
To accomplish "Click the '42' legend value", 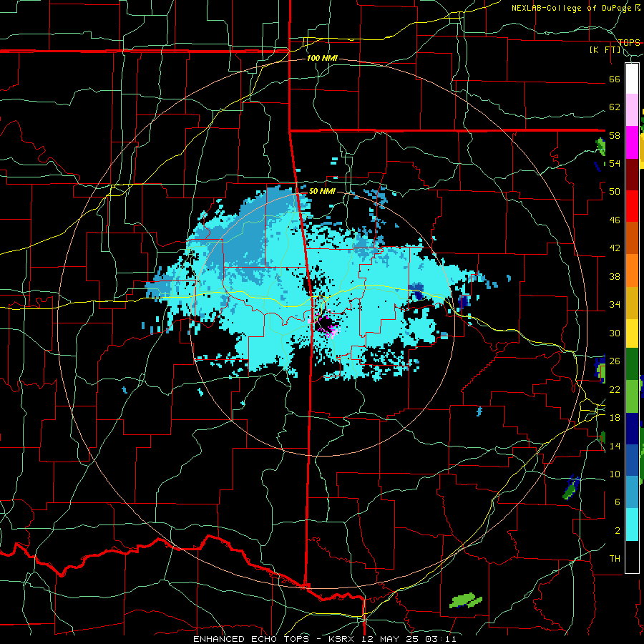I will tap(615, 248).
